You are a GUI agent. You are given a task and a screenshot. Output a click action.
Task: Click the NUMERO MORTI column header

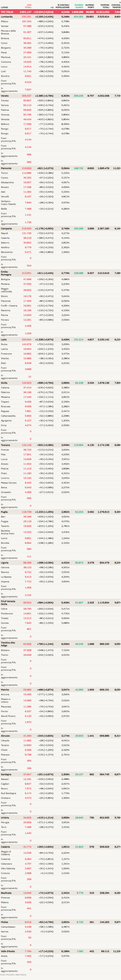pos(90,6)
